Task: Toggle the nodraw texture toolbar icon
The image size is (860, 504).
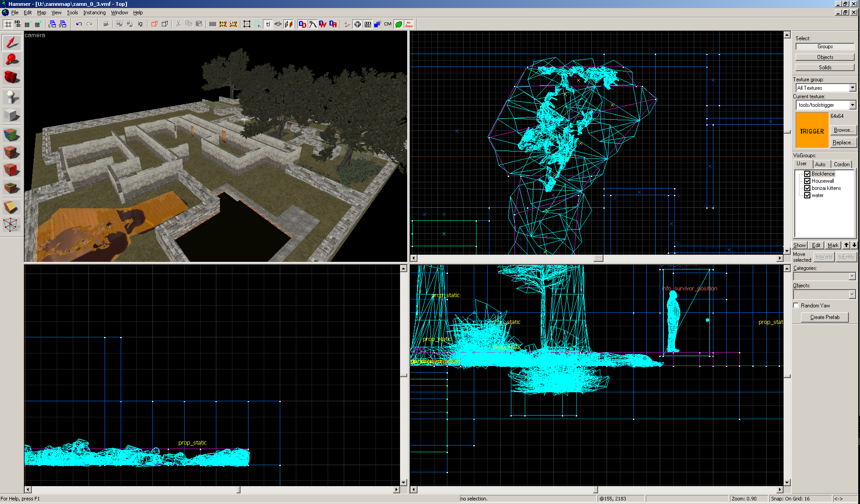Action: click(x=409, y=24)
